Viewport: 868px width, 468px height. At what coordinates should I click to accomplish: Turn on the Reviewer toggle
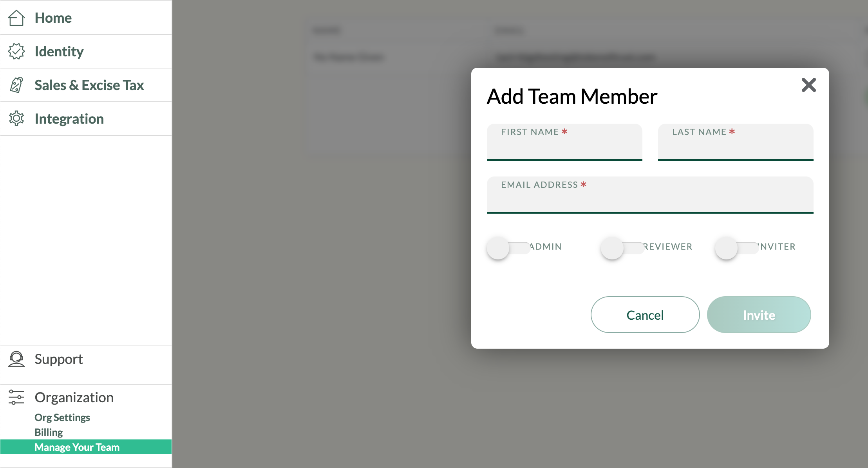(x=622, y=248)
